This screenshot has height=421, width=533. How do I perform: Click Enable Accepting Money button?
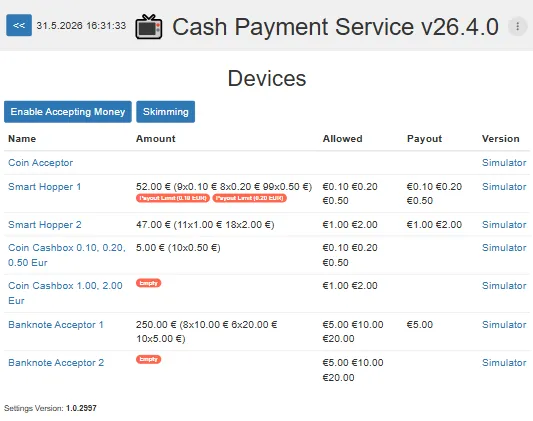coord(68,111)
